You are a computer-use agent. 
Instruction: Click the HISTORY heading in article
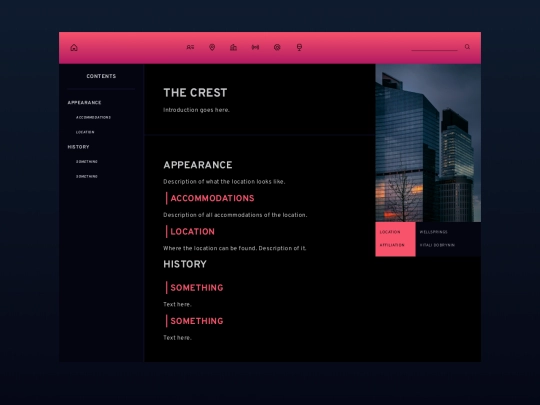click(x=185, y=264)
